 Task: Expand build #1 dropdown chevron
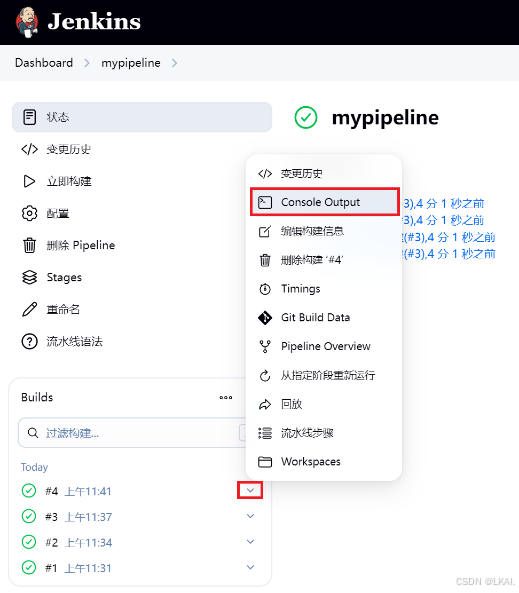[x=250, y=567]
